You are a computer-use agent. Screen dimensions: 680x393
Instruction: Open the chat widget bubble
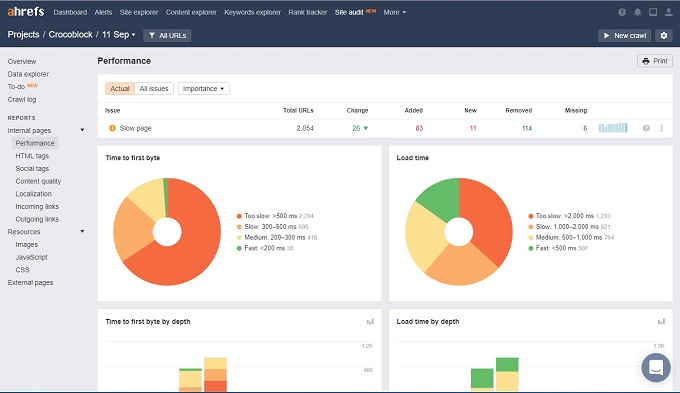[656, 367]
